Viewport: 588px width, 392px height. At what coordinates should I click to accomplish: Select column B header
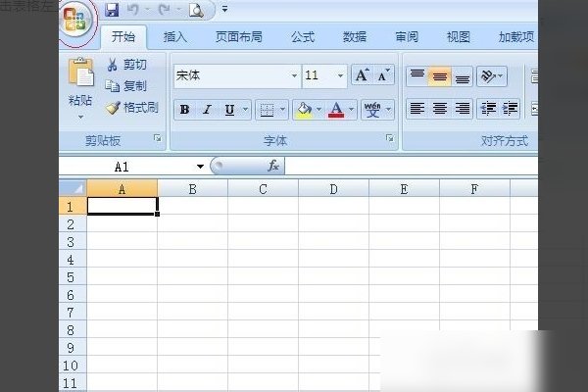pos(193,189)
